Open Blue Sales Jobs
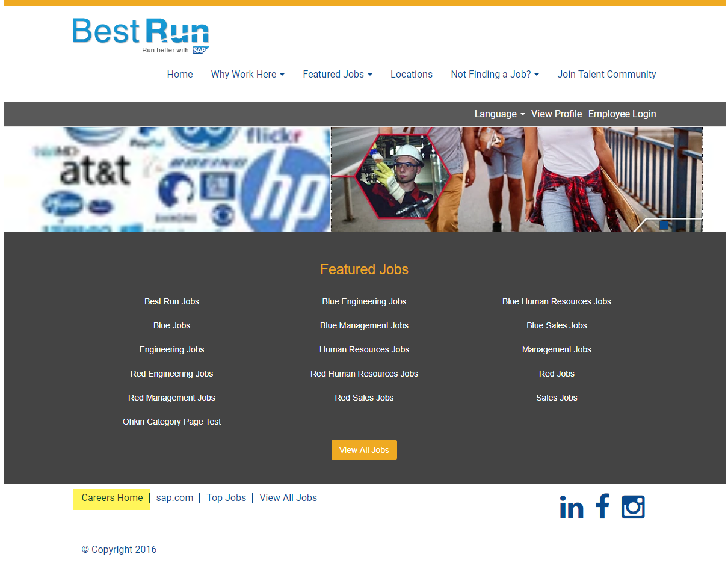Viewport: 728px width, 563px height. (x=557, y=325)
